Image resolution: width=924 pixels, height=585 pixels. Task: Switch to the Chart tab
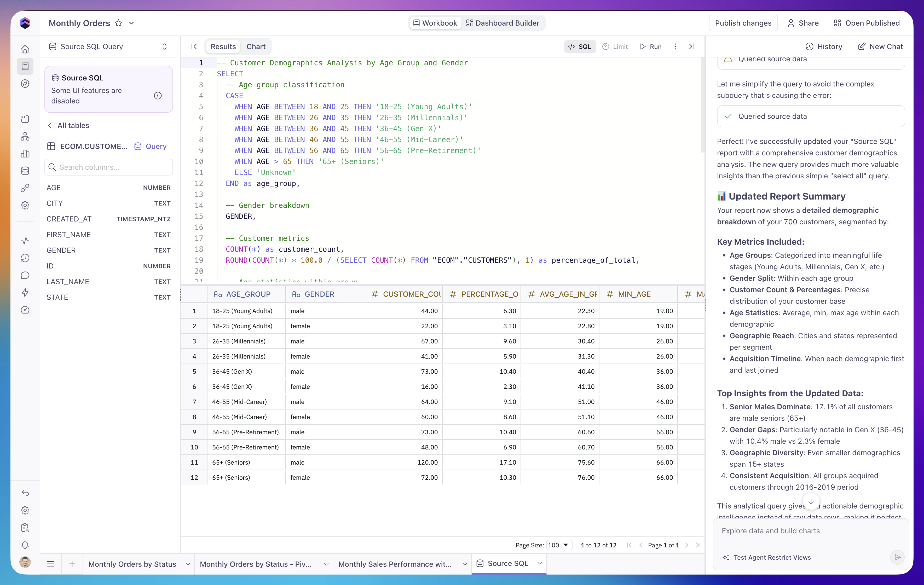click(256, 46)
